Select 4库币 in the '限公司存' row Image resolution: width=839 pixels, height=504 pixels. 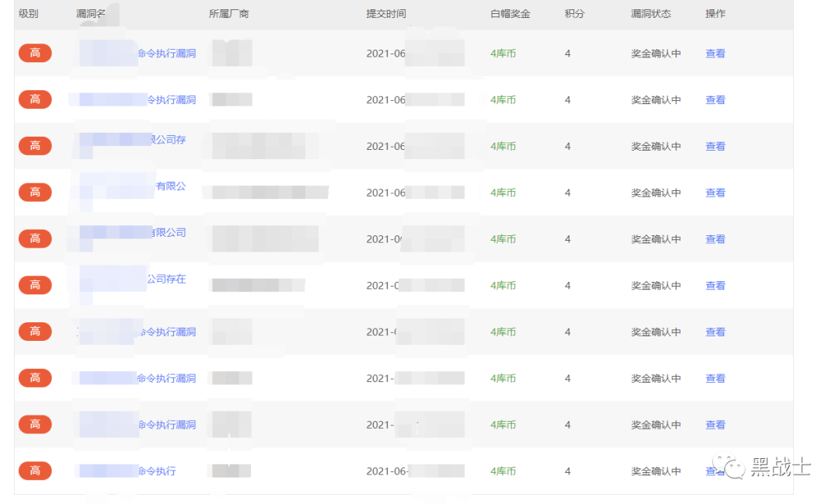click(503, 146)
